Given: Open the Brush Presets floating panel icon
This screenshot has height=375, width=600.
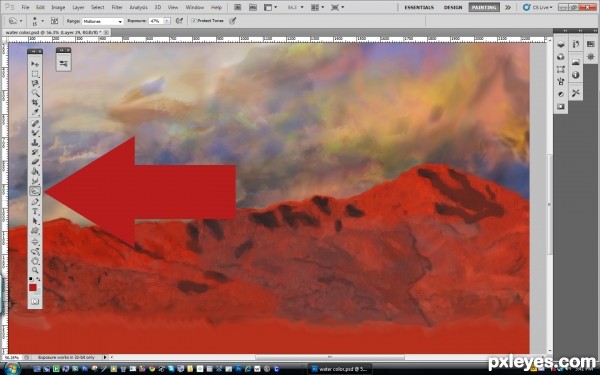Looking at the screenshot, I should click(64, 64).
